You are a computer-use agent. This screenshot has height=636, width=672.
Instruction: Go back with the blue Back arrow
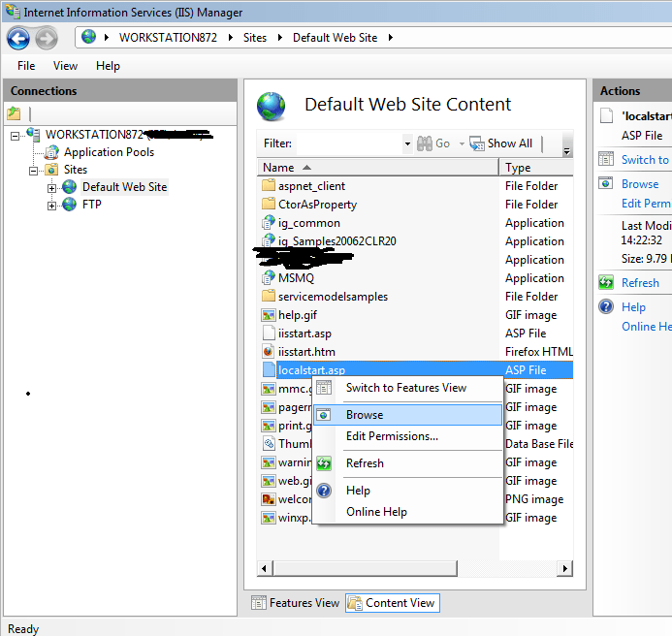(18, 39)
